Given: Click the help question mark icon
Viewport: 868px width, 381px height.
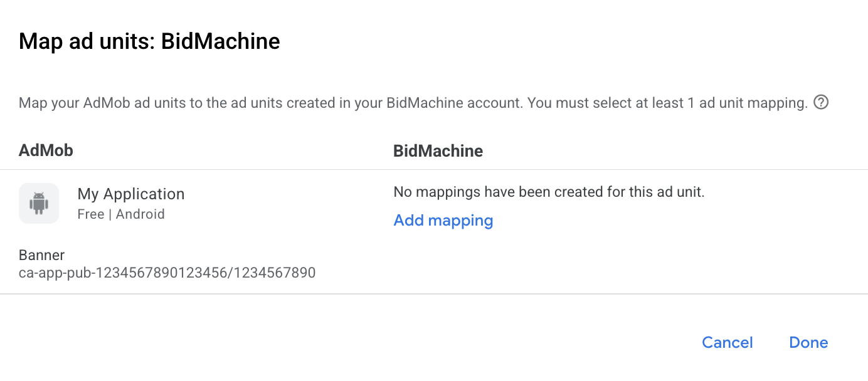Looking at the screenshot, I should click(x=820, y=102).
